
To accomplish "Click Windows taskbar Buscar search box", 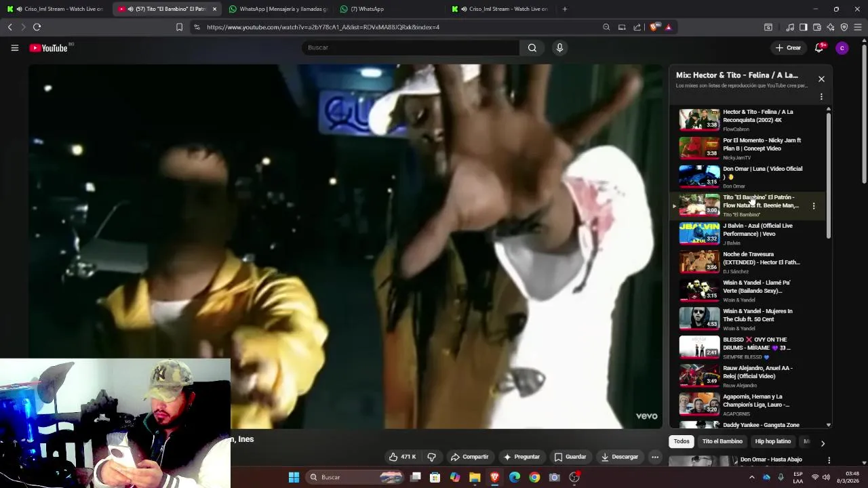I will click(x=355, y=477).
